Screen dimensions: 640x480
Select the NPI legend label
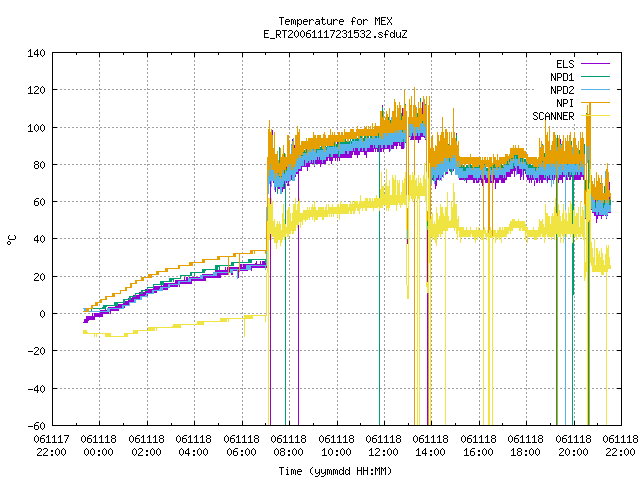(565, 103)
